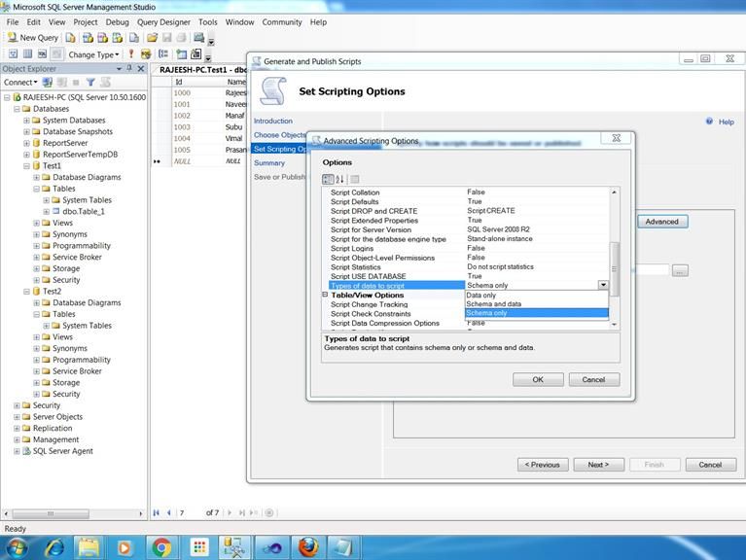The width and height of the screenshot is (746, 560).
Task: Open the Community menu
Action: point(282,21)
